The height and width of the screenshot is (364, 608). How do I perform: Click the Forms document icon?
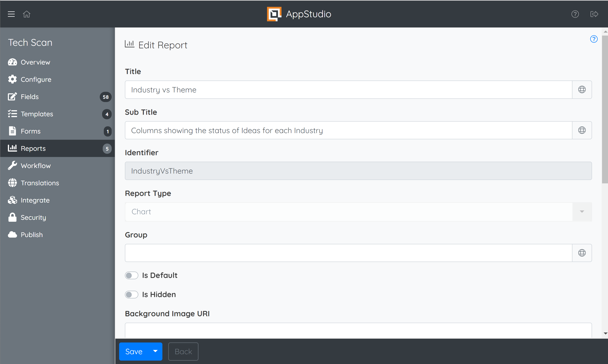point(12,131)
